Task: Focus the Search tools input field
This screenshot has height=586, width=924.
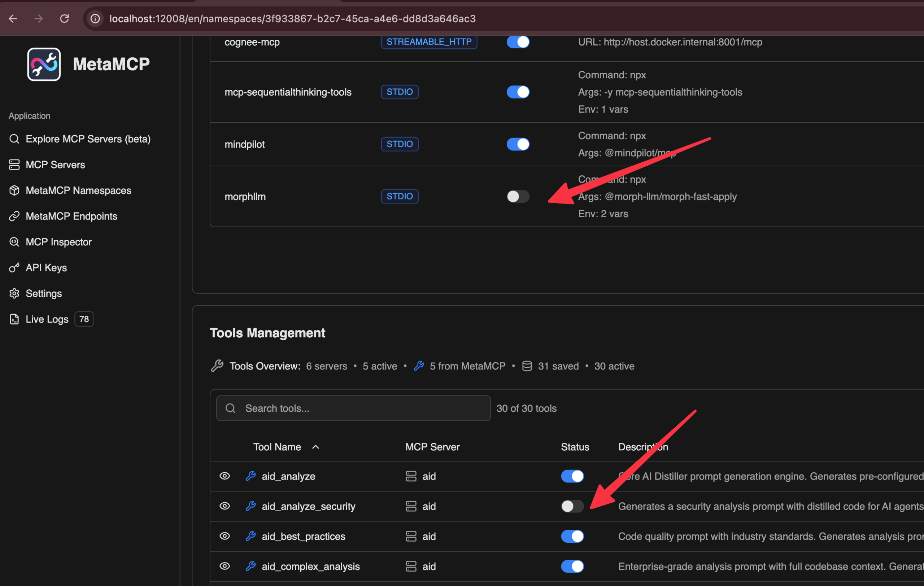Action: pyautogui.click(x=361, y=408)
